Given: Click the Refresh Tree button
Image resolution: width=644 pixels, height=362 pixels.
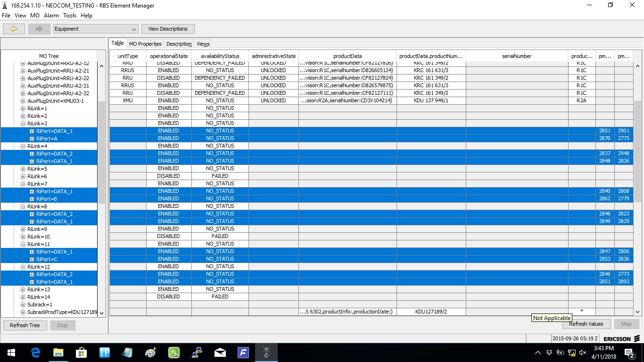Looking at the screenshot, I should (x=25, y=325).
